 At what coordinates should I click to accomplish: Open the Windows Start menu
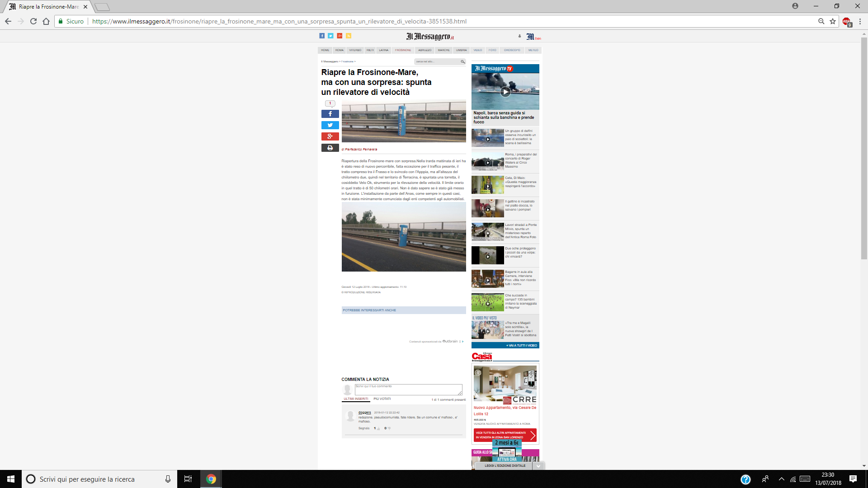(x=11, y=479)
